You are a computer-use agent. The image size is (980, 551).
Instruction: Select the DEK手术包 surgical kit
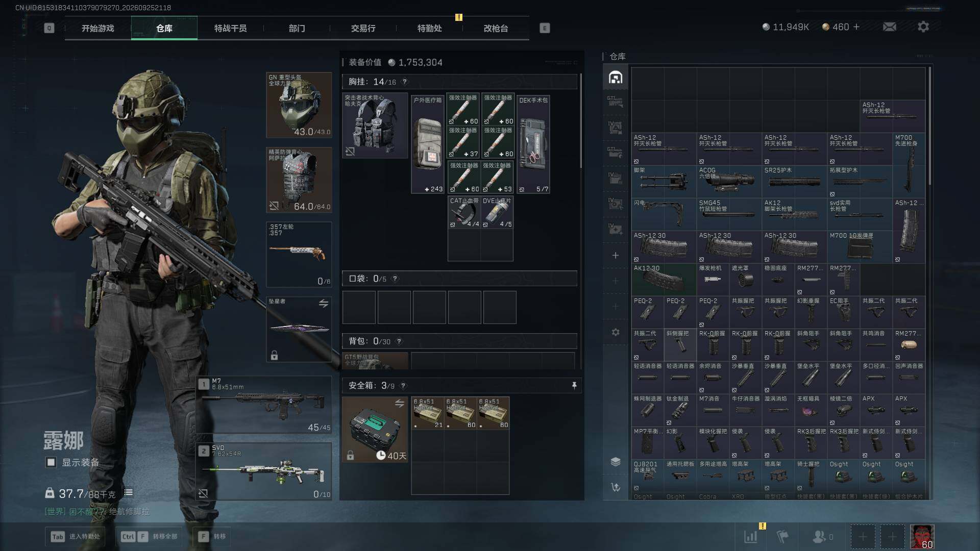[533, 144]
